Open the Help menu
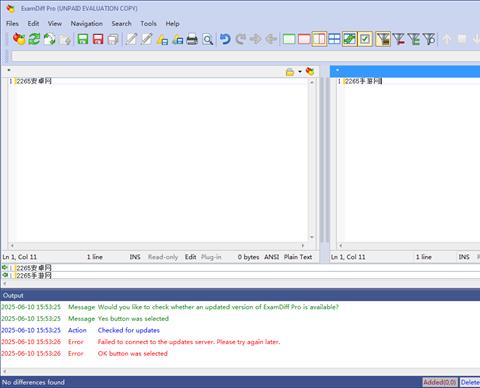This screenshot has width=480, height=388. click(x=172, y=24)
